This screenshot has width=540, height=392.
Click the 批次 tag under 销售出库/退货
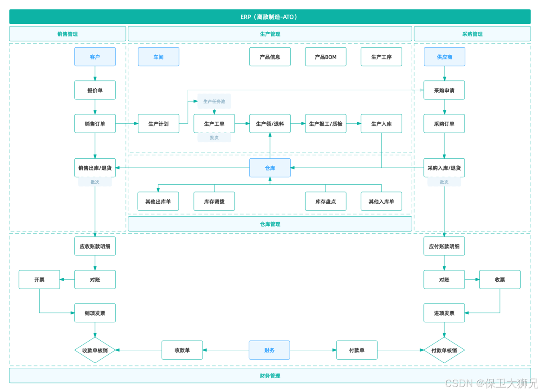pos(95,182)
